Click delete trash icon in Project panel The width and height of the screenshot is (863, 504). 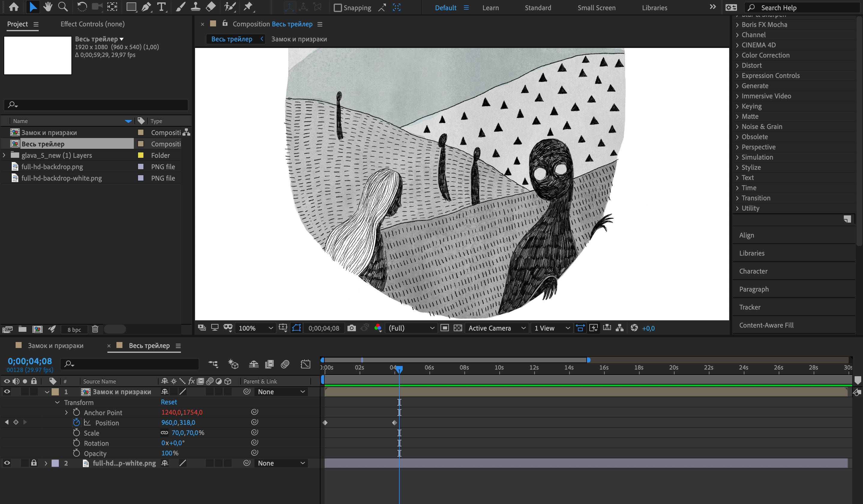[95, 329]
